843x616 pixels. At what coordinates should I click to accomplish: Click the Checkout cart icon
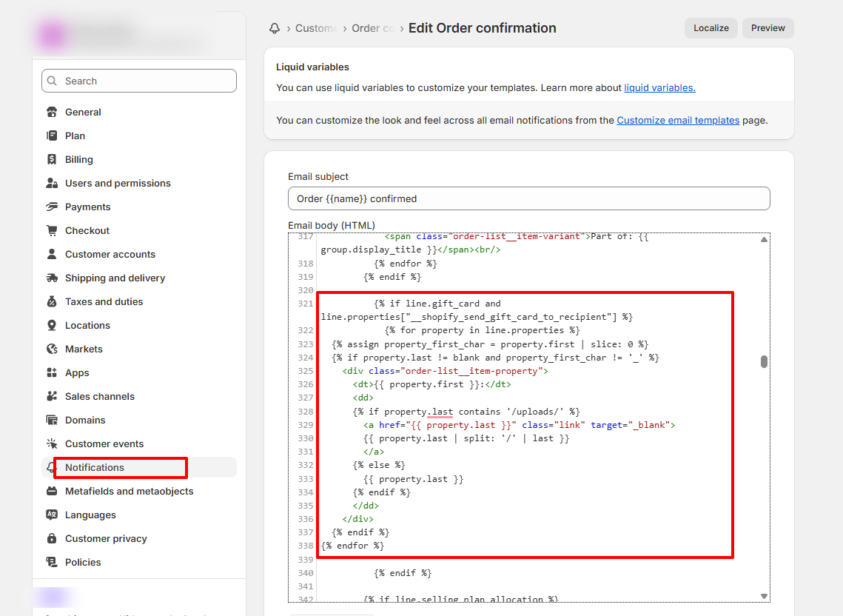point(52,231)
